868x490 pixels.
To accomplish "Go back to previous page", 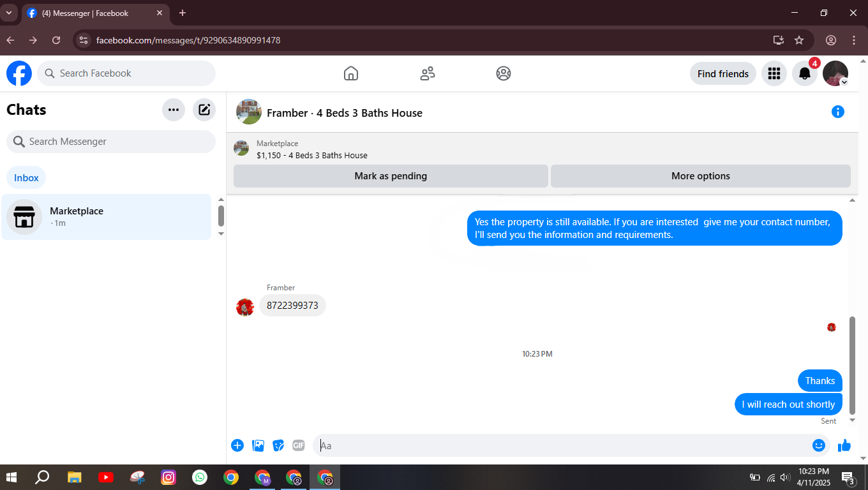I will 10,40.
